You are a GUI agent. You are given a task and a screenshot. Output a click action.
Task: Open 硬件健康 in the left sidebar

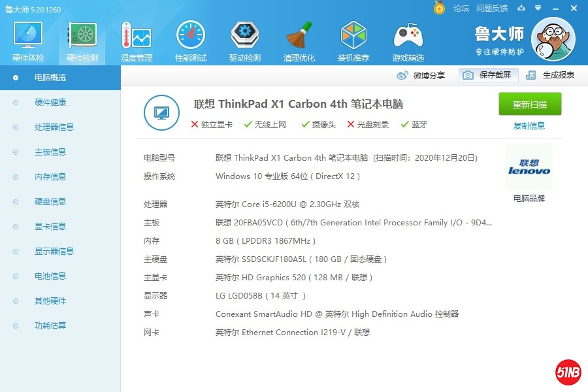[x=50, y=103]
